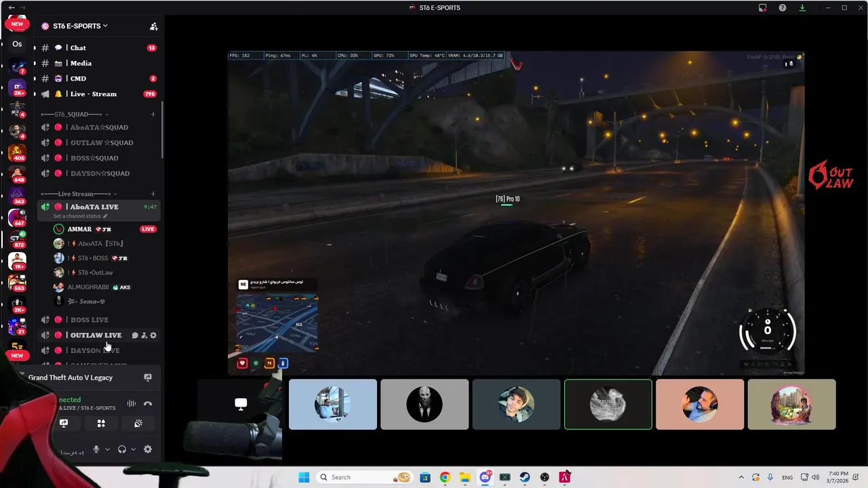
Task: Click Set a channel status
Action: click(x=80, y=216)
